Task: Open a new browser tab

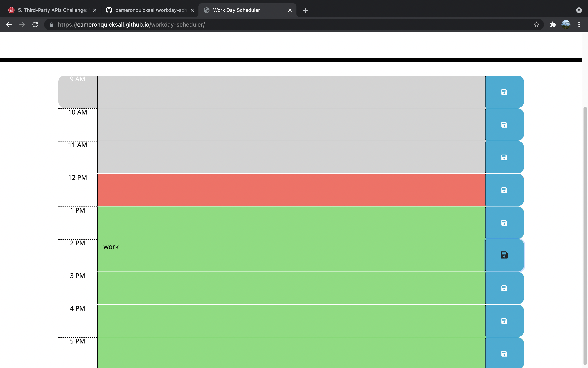Action: [x=305, y=10]
